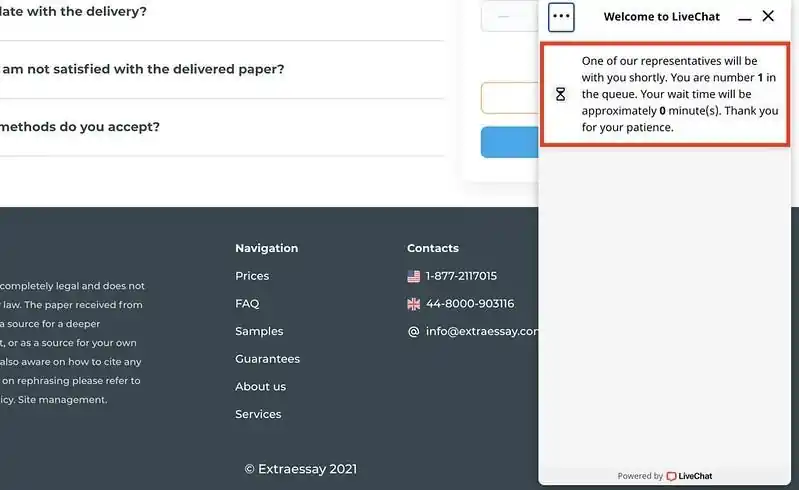Click the US flag icon
This screenshot has width=799, height=490.
click(x=414, y=276)
